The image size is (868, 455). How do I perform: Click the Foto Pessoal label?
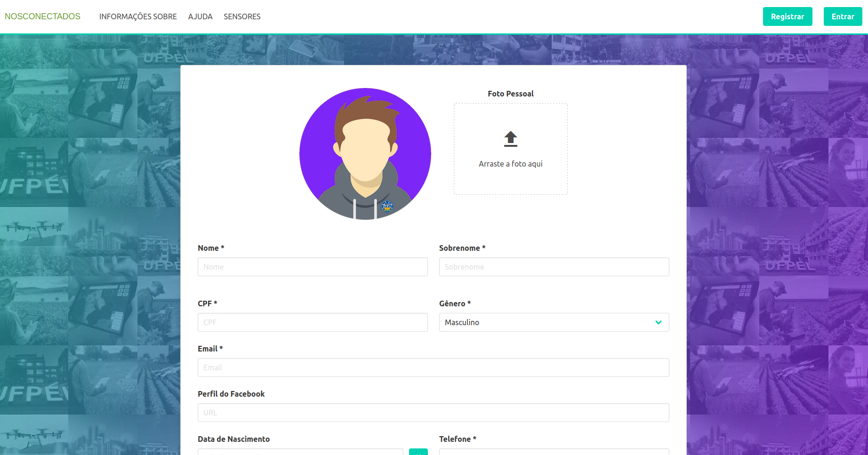coord(510,94)
